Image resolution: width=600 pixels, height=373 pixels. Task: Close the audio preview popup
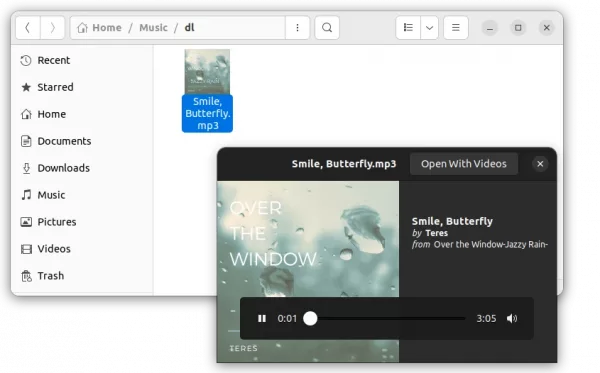[x=540, y=164]
